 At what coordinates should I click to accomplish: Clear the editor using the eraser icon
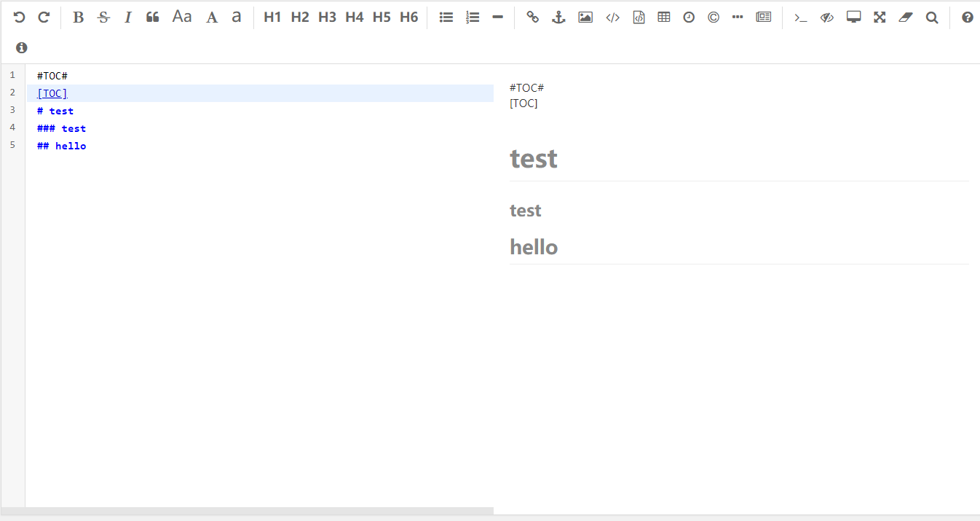pyautogui.click(x=905, y=17)
